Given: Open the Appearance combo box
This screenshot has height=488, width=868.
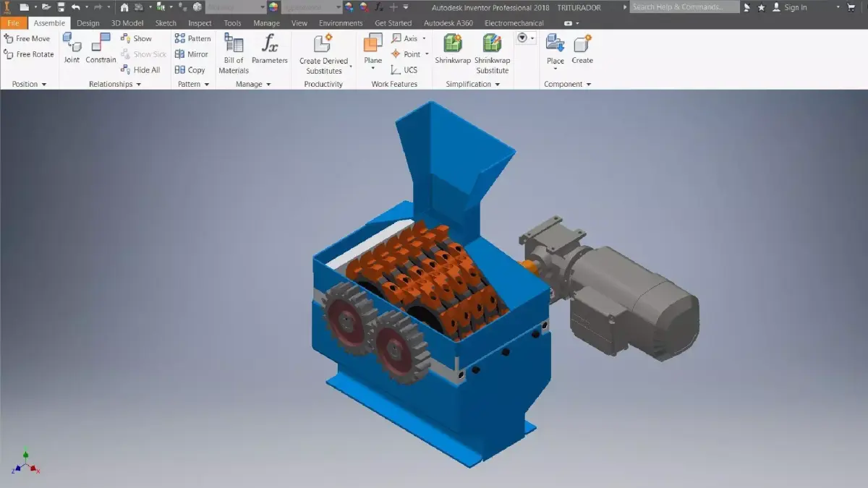Looking at the screenshot, I should click(312, 7).
